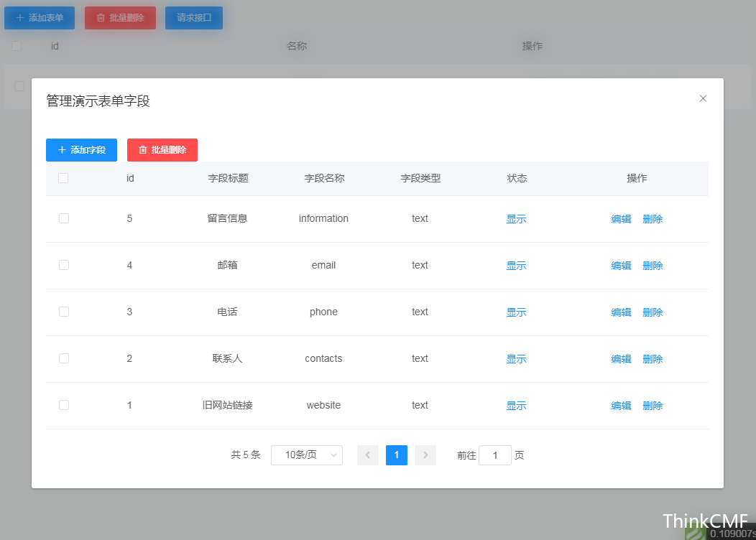Toggle 显示 status for website field
The image size is (756, 540).
516,406
